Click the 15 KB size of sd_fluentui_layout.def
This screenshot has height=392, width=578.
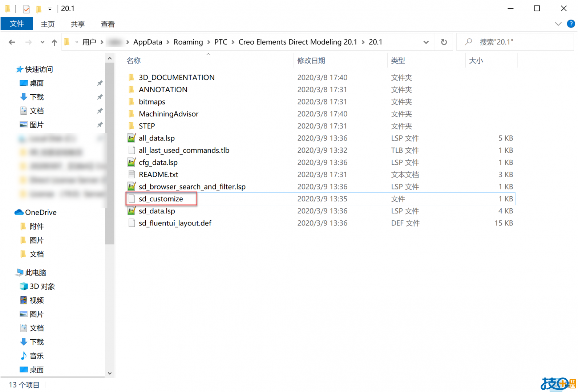[504, 223]
